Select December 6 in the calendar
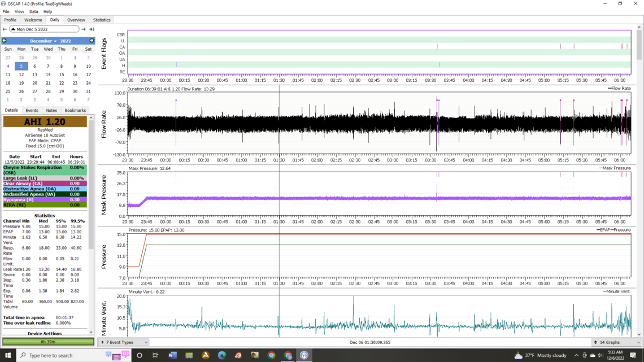 [x=34, y=66]
